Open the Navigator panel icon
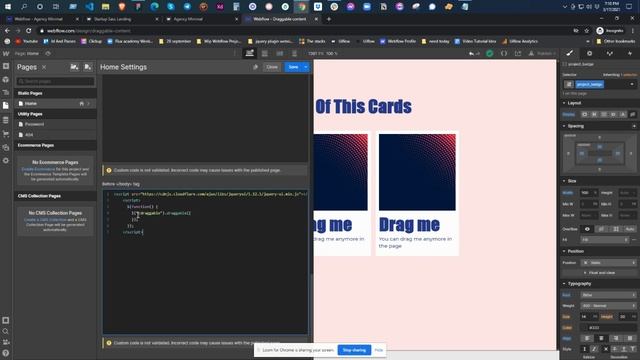The width and height of the screenshot is (640, 360). pyautogui.click(x=6, y=93)
